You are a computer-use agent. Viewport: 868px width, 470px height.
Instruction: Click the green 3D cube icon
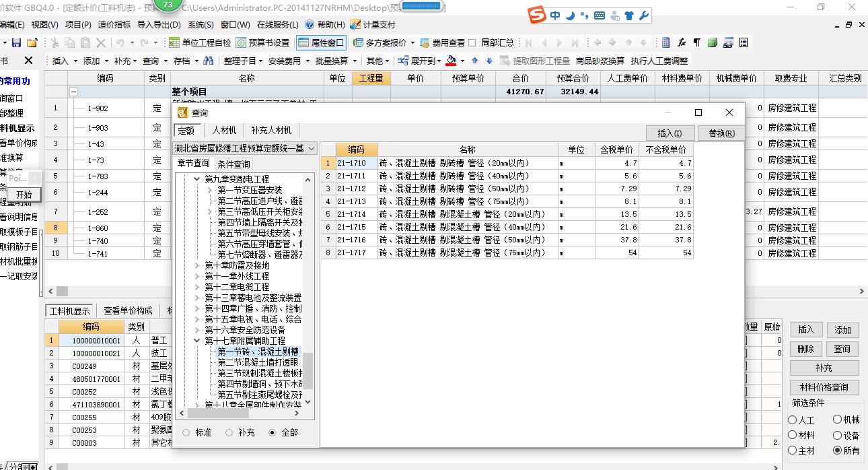coord(713,42)
